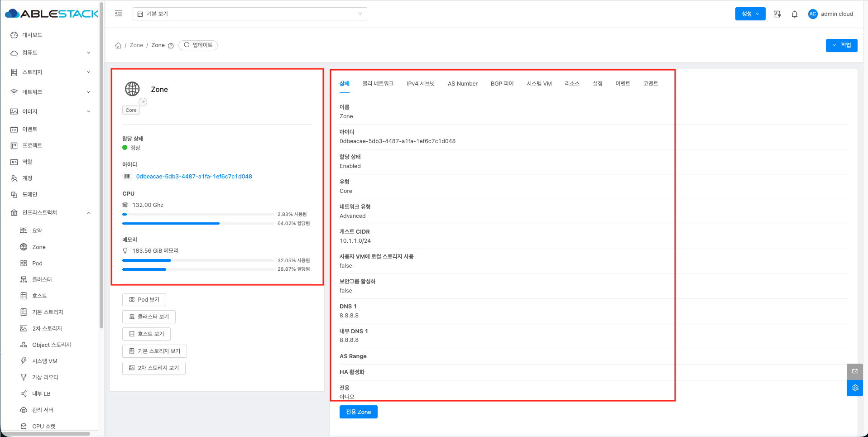Expand the 컴퓨트 sidebar menu
This screenshot has height=437, width=868.
click(x=50, y=53)
